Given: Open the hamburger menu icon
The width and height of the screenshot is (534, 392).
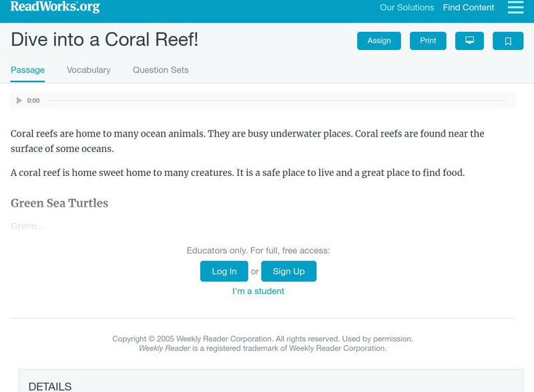Looking at the screenshot, I should [x=515, y=7].
